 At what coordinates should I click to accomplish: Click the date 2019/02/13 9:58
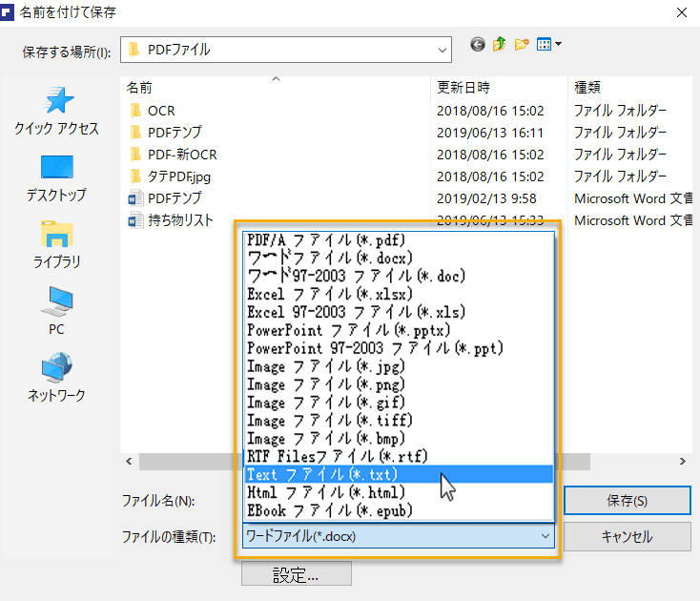486,198
